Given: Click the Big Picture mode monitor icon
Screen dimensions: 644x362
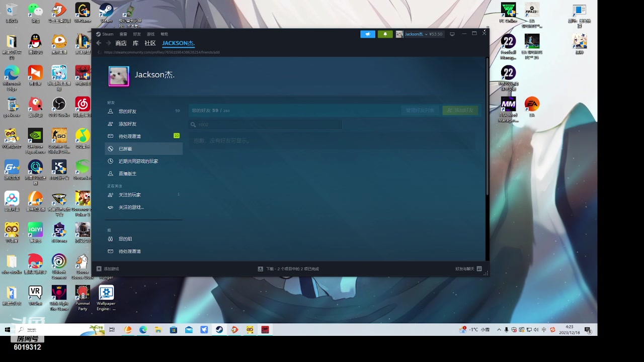Looking at the screenshot, I should click(x=452, y=34).
